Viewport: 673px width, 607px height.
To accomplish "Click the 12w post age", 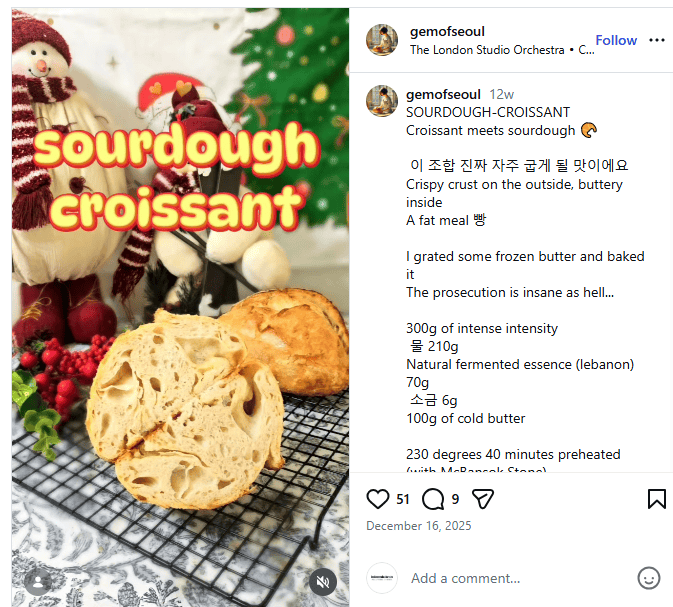I will pyautogui.click(x=501, y=94).
